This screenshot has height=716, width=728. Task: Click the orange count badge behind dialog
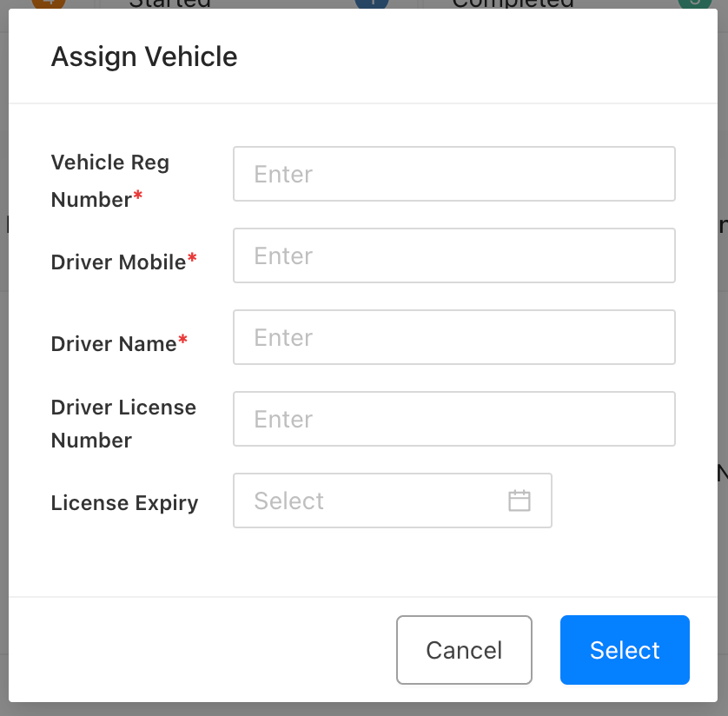pyautogui.click(x=48, y=3)
